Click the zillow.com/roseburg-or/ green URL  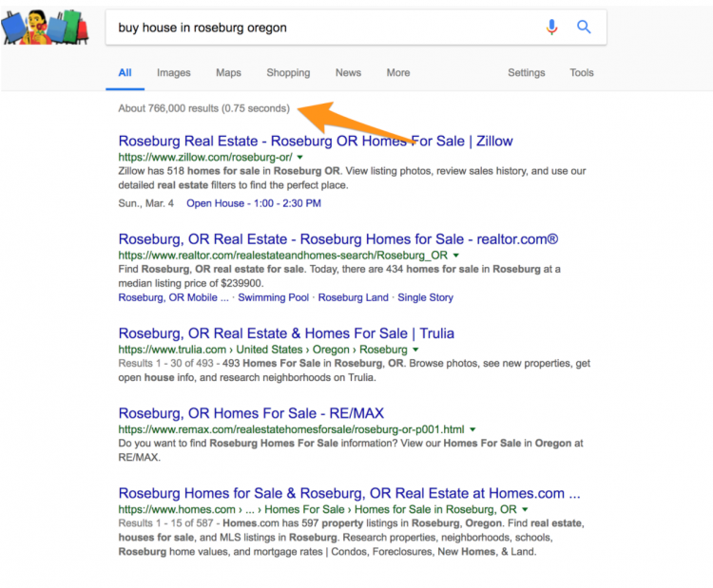point(205,157)
